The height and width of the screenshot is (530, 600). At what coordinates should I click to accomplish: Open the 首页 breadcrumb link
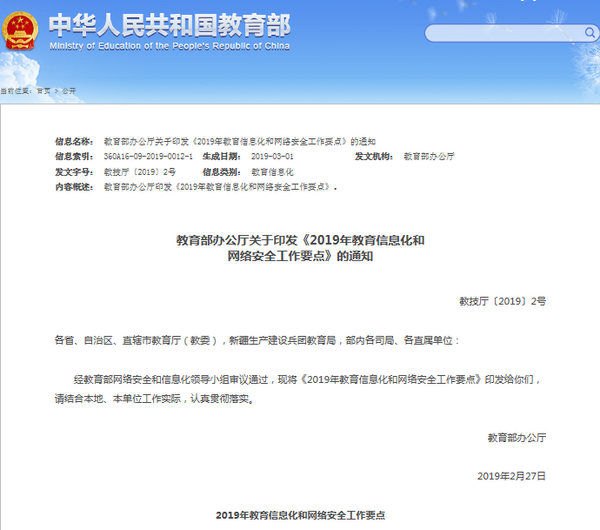click(43, 91)
